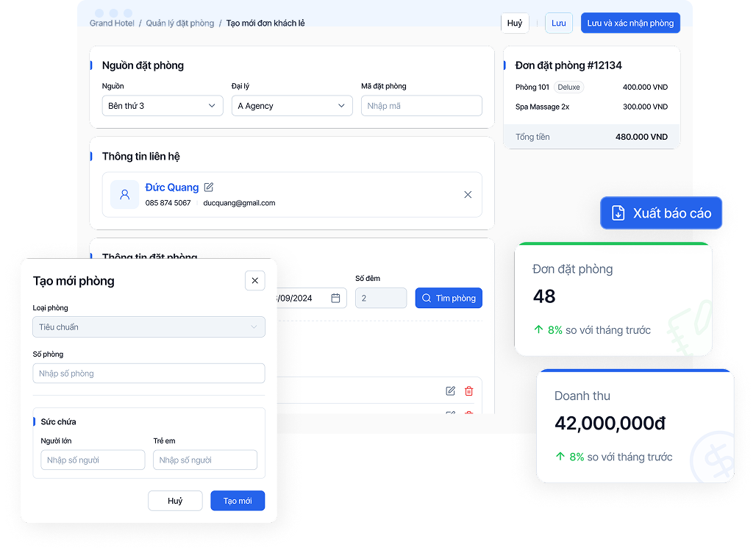Click the edit icon in room row
Image resolution: width=756 pixels, height=553 pixels.
450,391
